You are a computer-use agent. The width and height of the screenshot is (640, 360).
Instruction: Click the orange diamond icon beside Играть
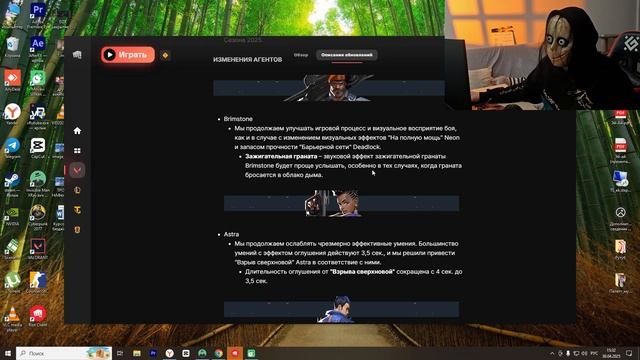pos(165,55)
